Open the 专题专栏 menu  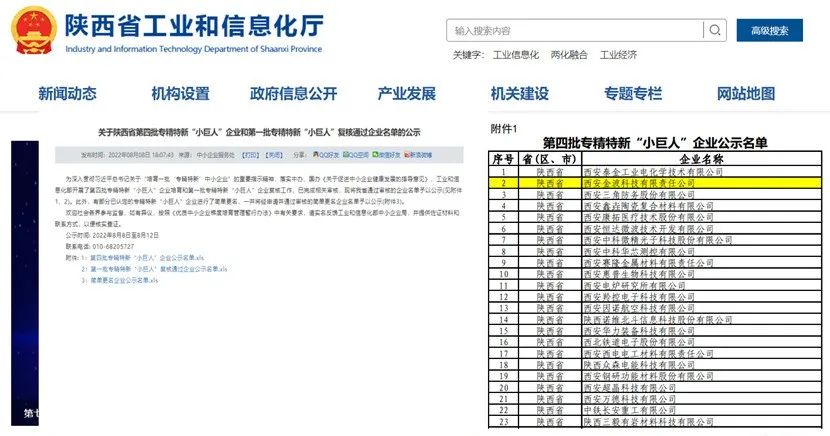pyautogui.click(x=632, y=94)
